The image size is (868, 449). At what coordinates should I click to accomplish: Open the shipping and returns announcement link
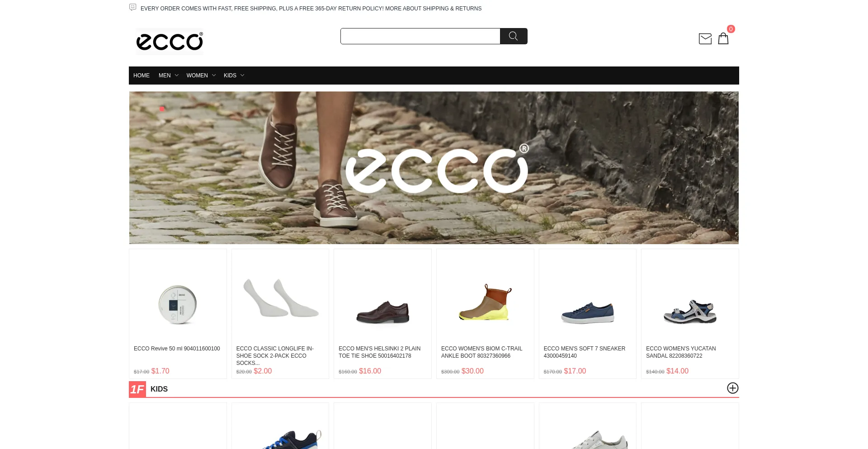point(311,9)
